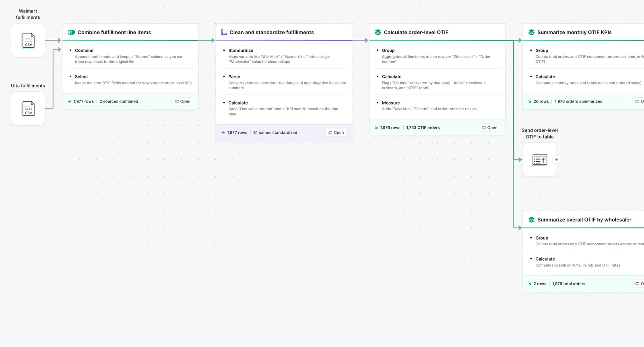This screenshot has height=347, width=644.
Task: Click the description "Maps variants like Wal-Mart…"
Action: click(279, 59)
